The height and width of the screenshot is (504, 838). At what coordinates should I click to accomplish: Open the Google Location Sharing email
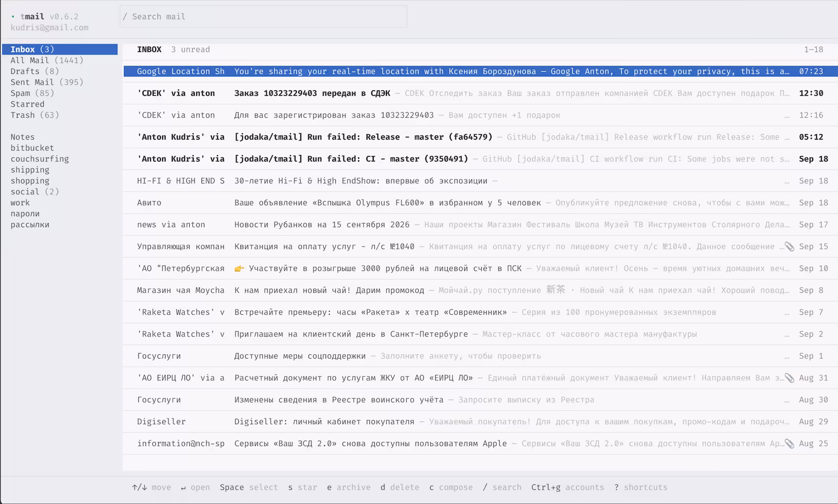click(x=480, y=71)
